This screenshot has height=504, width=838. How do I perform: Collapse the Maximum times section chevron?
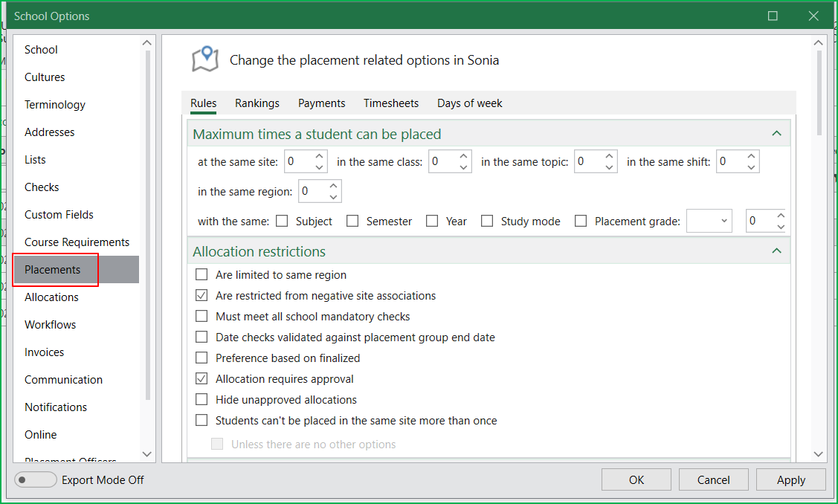(776, 134)
